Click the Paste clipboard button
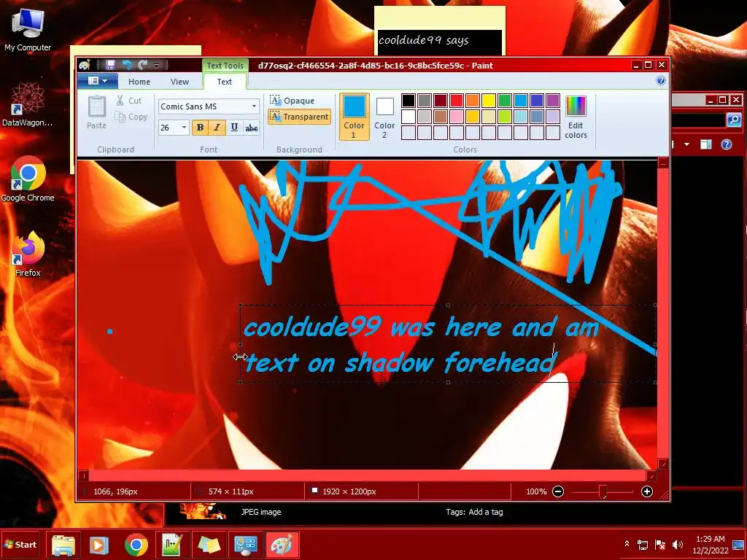This screenshot has height=560, width=747. click(x=97, y=112)
